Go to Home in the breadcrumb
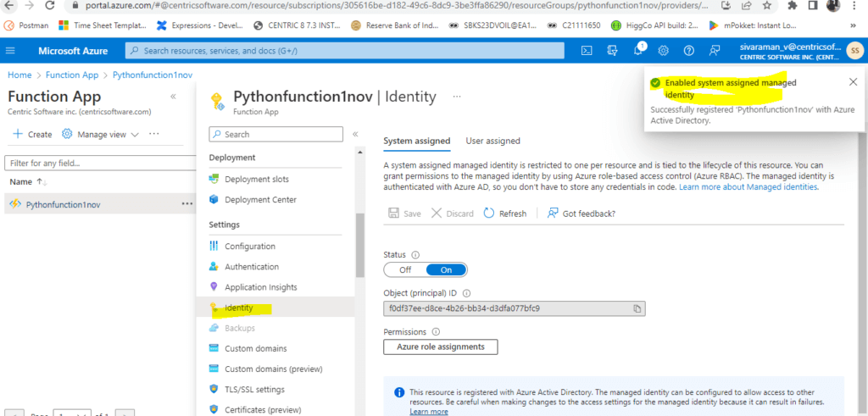This screenshot has width=868, height=416. coord(19,75)
